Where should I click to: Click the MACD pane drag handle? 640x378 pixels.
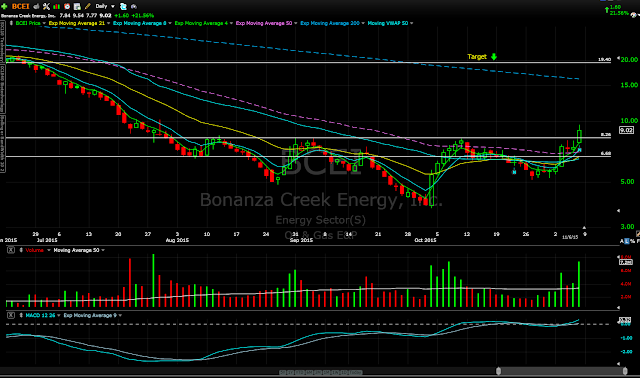(x=21, y=316)
